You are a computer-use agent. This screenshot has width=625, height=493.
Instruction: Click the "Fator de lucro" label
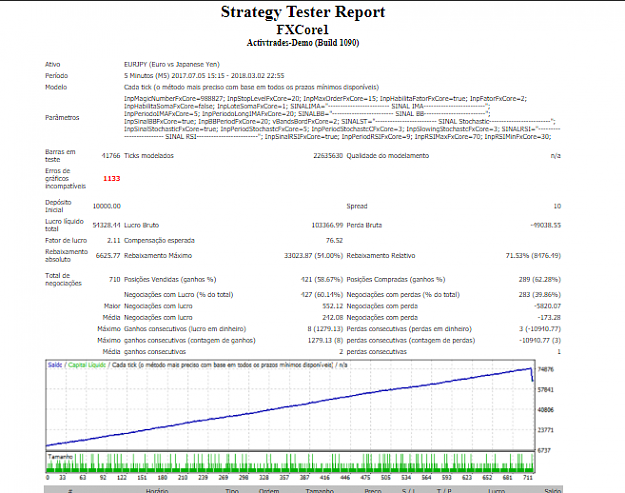(x=66, y=241)
